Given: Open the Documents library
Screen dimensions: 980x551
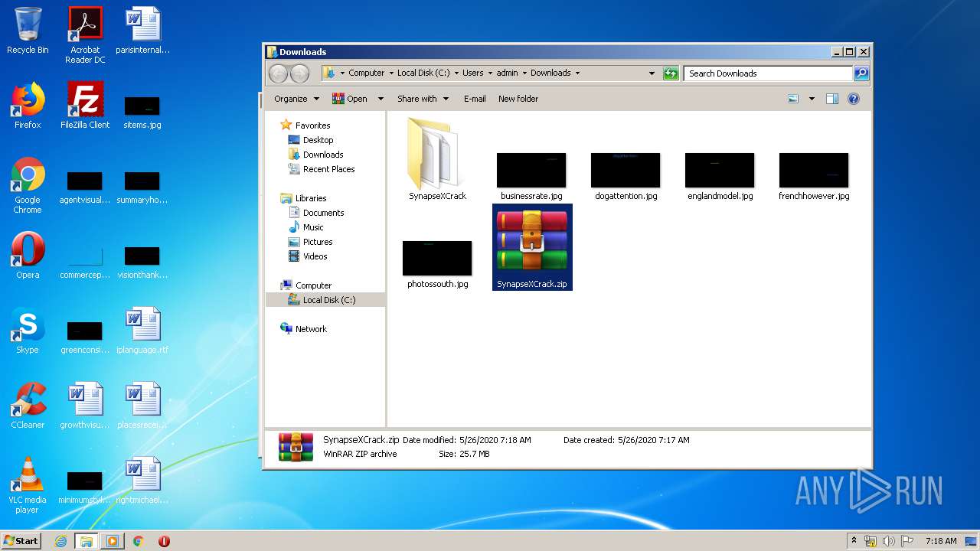Looking at the screenshot, I should pos(323,213).
